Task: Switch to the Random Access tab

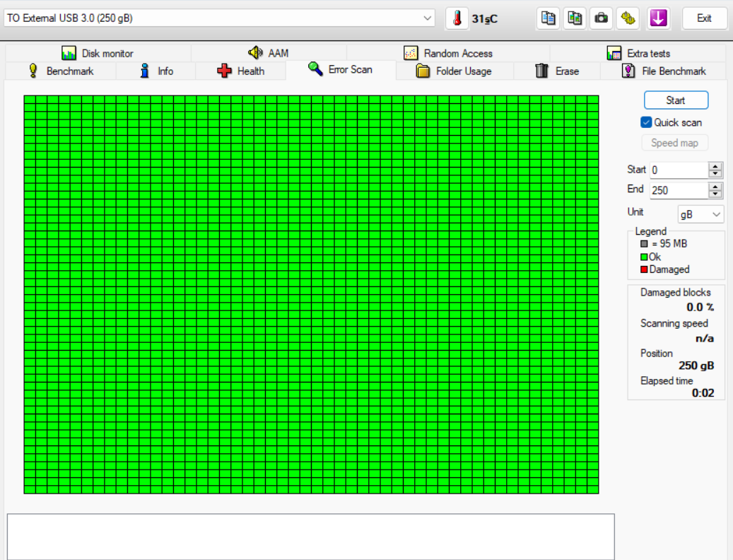Action: click(448, 53)
